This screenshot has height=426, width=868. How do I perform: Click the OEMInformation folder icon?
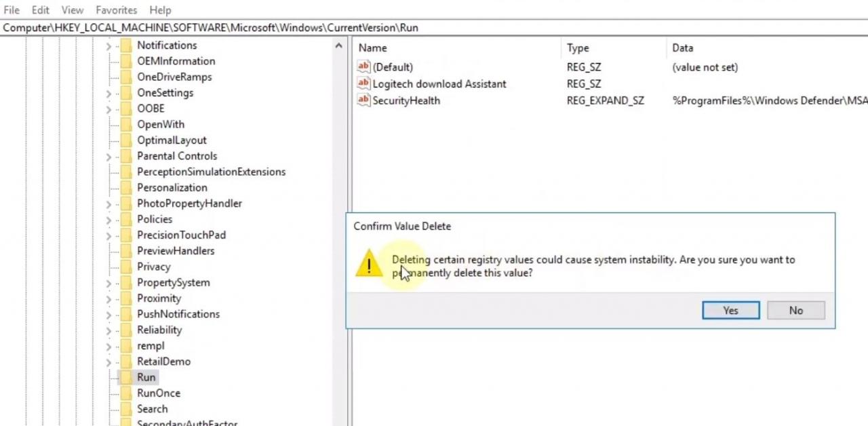[x=126, y=61]
